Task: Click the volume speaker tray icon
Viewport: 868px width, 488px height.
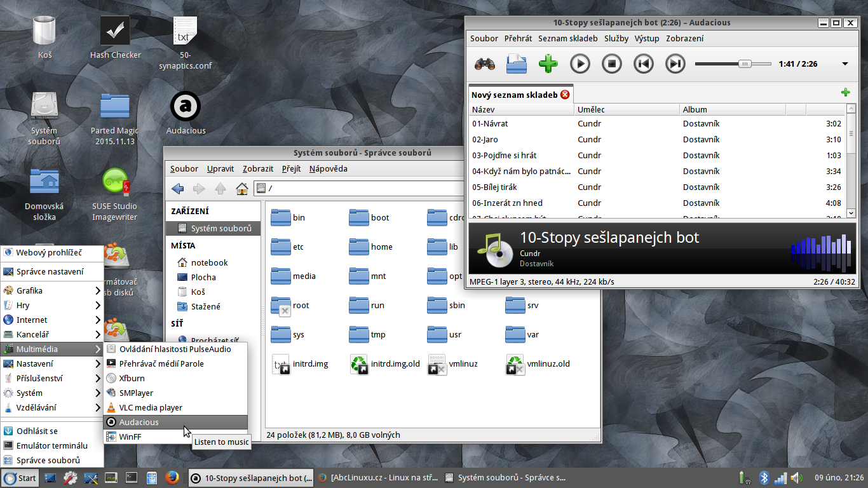Action: 797,478
